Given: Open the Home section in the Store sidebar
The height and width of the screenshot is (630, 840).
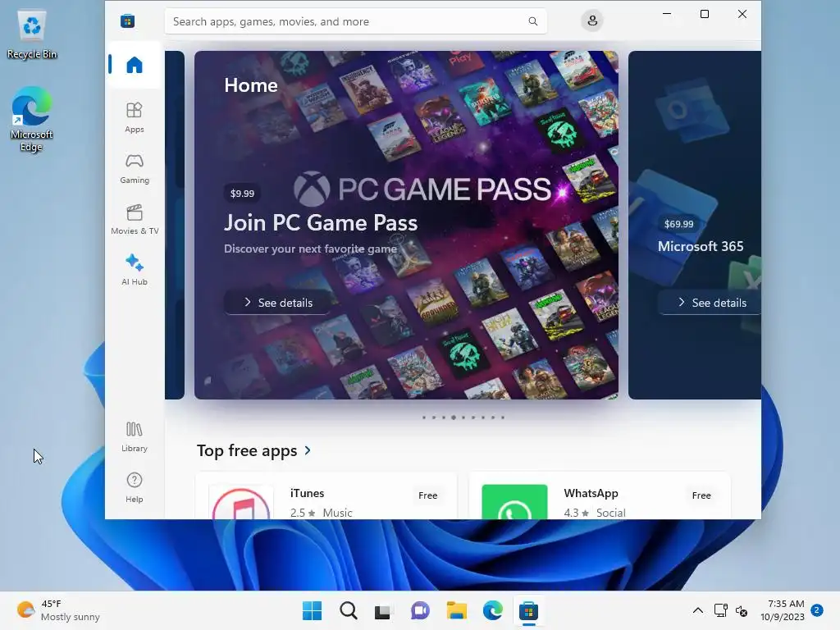Looking at the screenshot, I should 135,65.
